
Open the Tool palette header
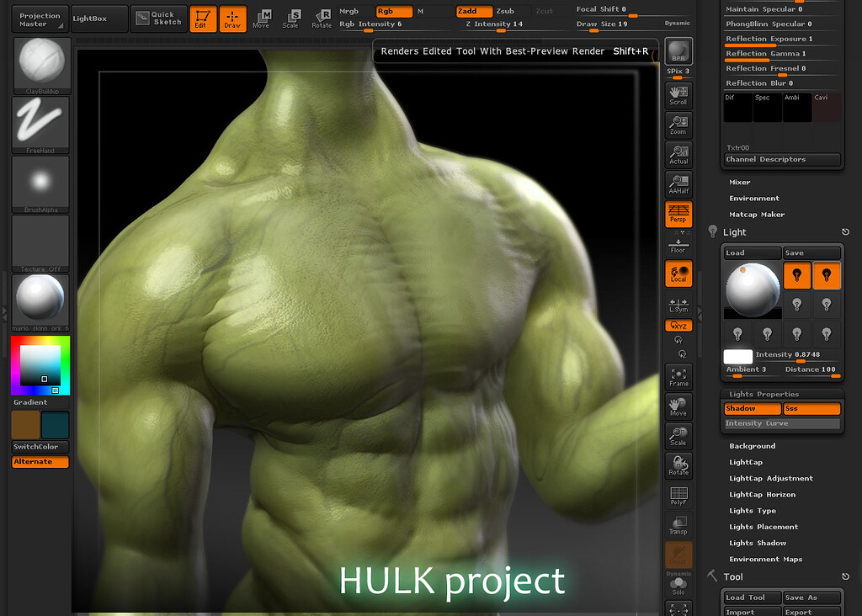(x=732, y=576)
